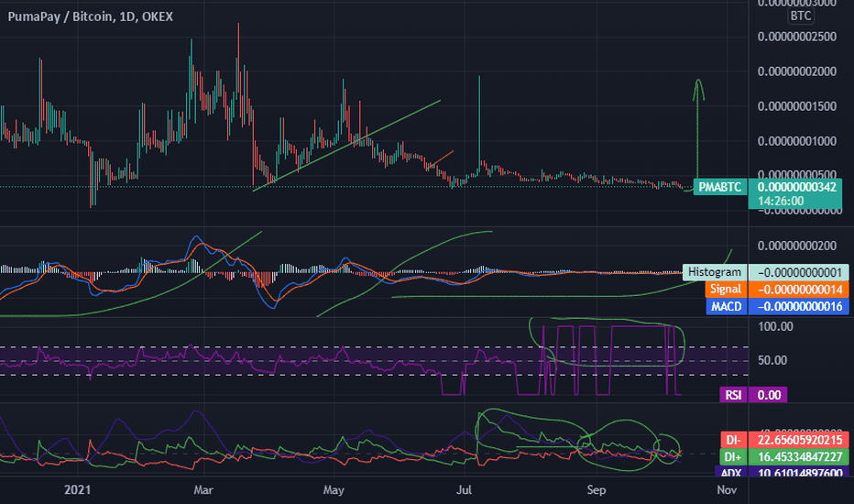Click the PMABTC price label tag
Viewport: 854px width, 504px height.
[720, 188]
